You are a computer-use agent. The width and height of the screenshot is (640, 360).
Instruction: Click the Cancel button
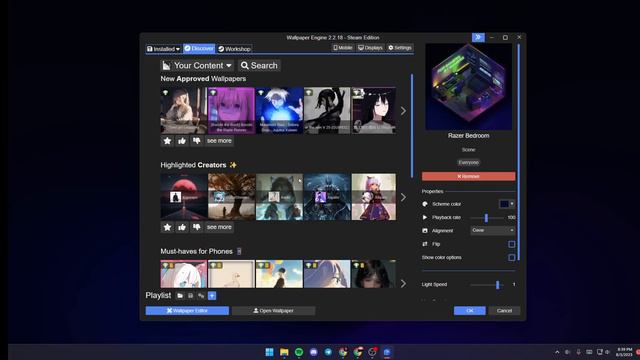click(x=504, y=311)
